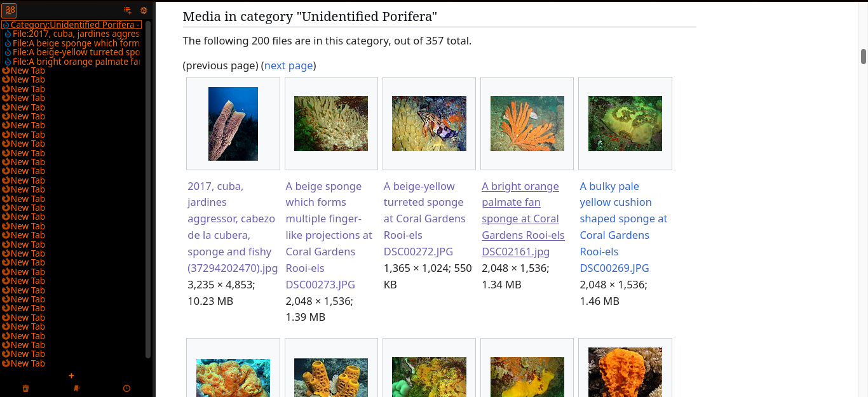The height and width of the screenshot is (397, 868).
Task: Click the yellow cushion sponge thumbnail
Action: point(625,123)
